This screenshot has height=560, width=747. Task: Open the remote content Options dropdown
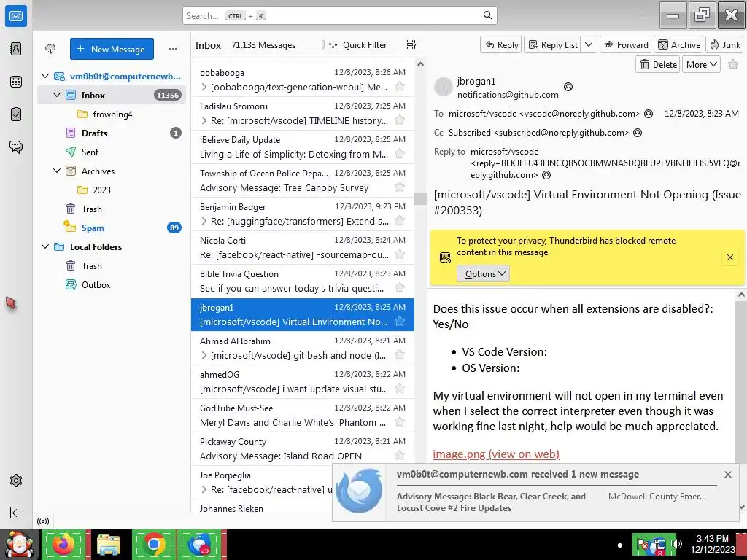pos(484,274)
